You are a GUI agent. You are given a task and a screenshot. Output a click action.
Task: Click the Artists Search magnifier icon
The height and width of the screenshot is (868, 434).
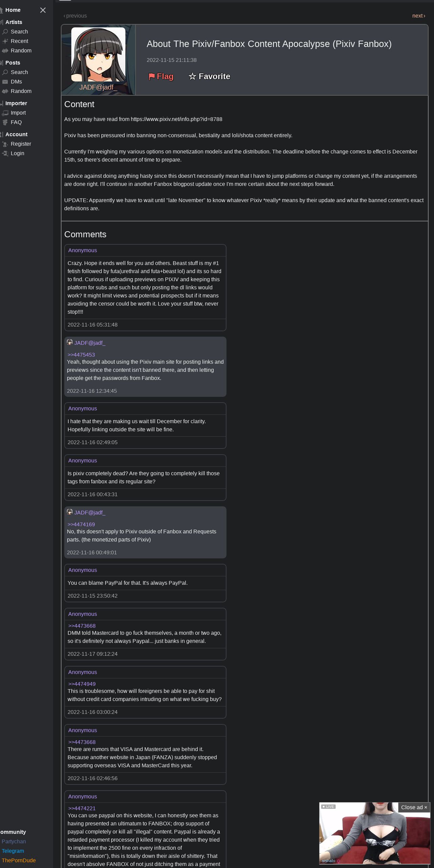pyautogui.click(x=5, y=32)
